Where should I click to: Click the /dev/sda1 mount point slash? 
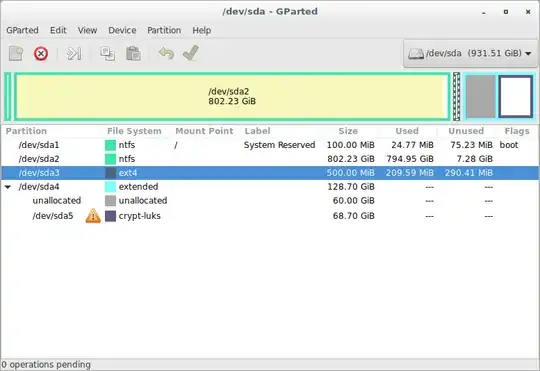coord(176,145)
